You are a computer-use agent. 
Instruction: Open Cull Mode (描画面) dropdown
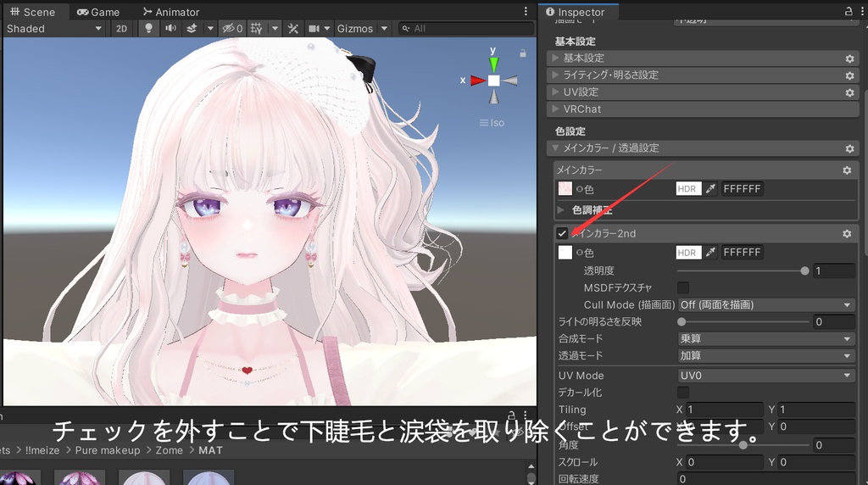766,304
